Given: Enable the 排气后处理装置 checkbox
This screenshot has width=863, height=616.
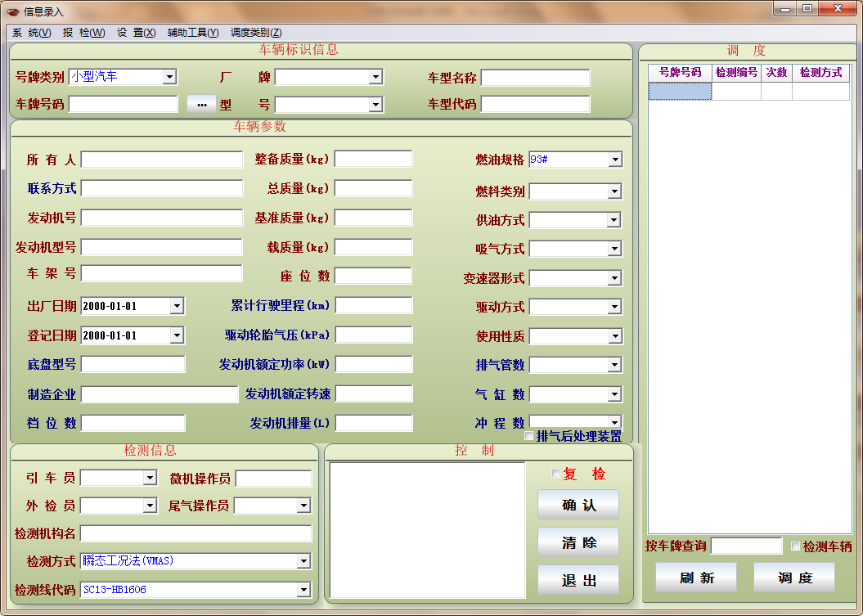Looking at the screenshot, I should (528, 436).
